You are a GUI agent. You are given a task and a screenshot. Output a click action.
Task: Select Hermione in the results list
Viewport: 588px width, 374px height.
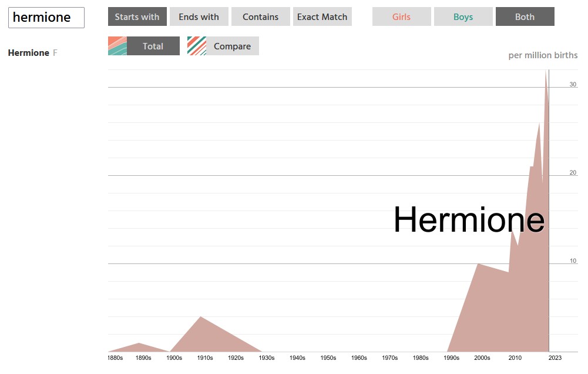29,53
